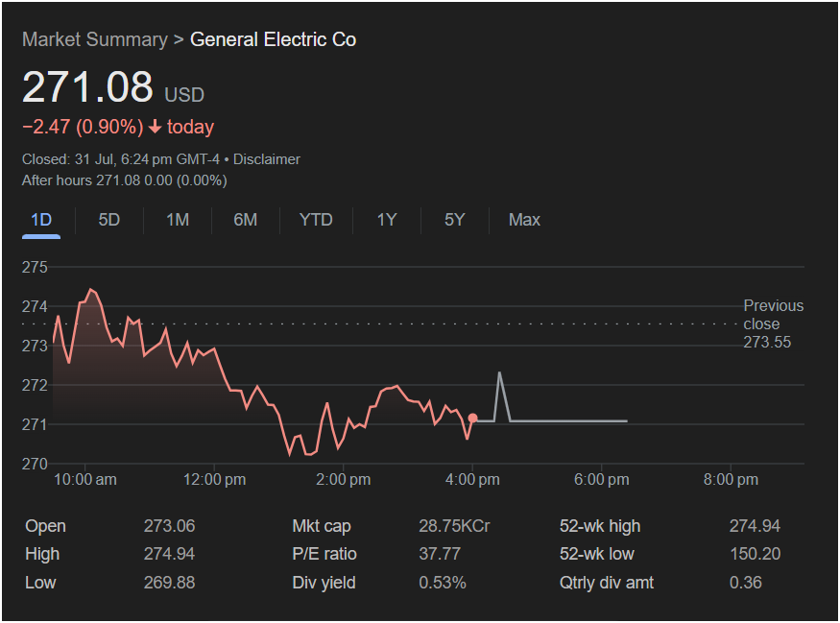View the 5Y chart range
This screenshot has width=840, height=623.
click(455, 220)
